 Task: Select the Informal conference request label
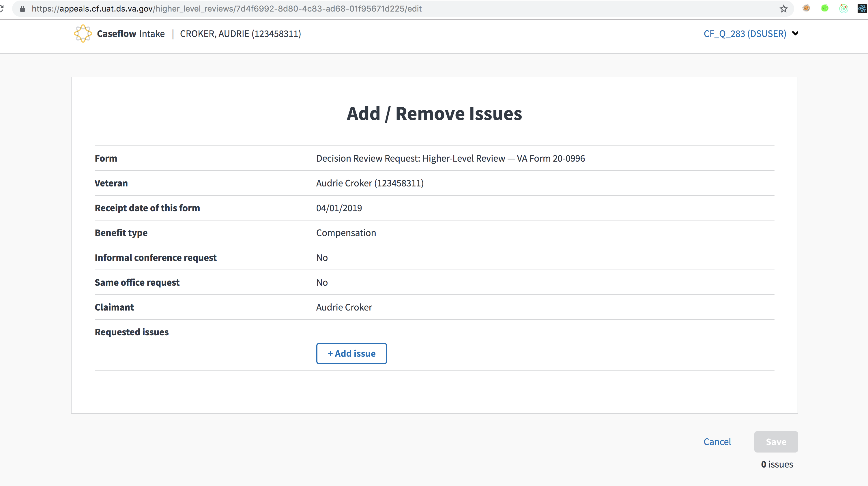click(x=156, y=258)
